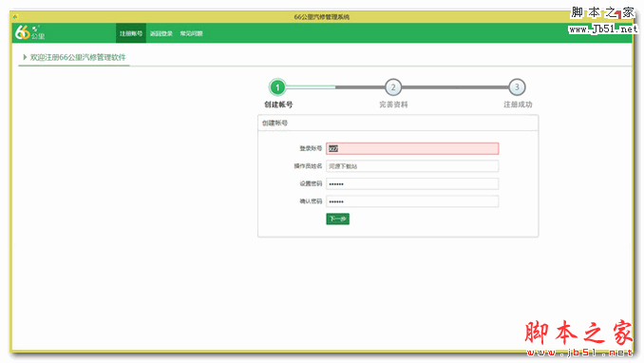644x363 pixels.
Task: Focus the 登录账号 input field
Action: coord(412,148)
